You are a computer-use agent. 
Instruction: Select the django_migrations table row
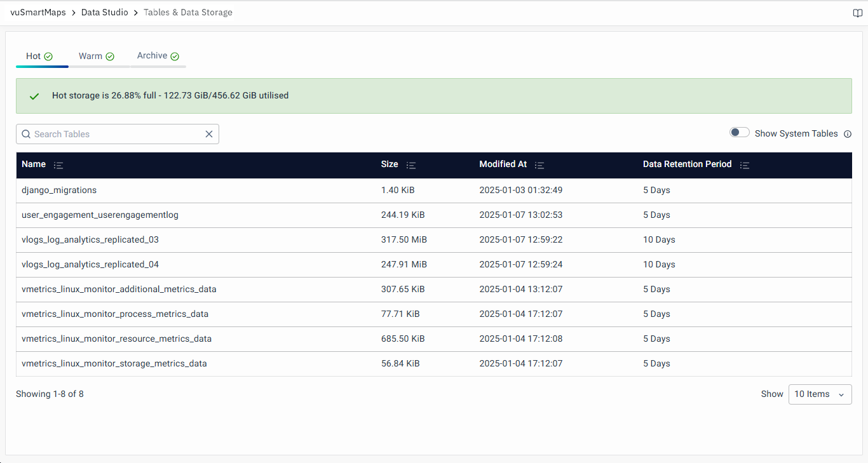(x=59, y=191)
